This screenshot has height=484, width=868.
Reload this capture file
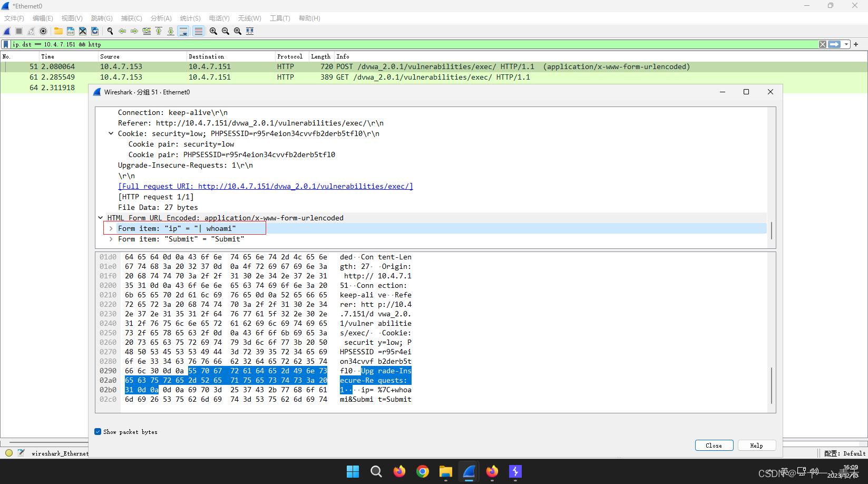click(x=95, y=31)
